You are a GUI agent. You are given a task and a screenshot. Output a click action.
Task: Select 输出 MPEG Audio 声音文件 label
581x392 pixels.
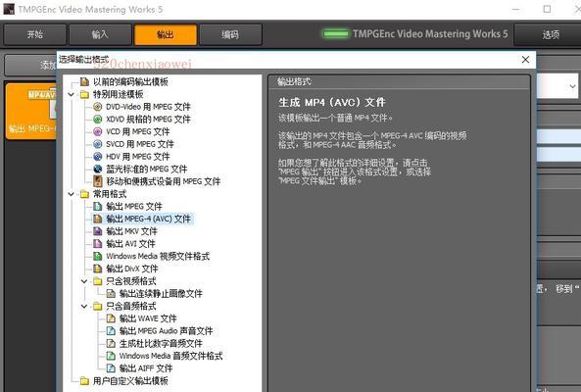coord(166,331)
